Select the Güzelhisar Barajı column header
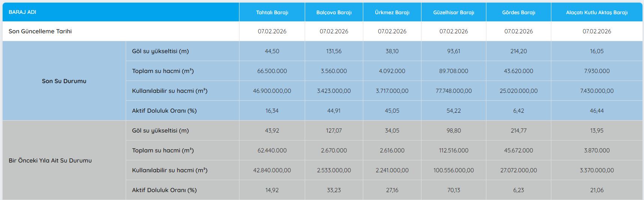The height and width of the screenshot is (200, 644). click(453, 12)
